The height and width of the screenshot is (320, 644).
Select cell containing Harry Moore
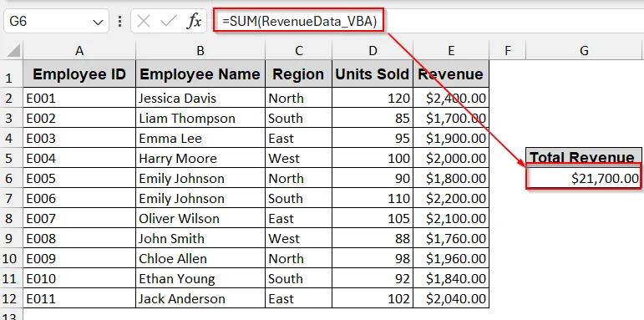[200, 158]
